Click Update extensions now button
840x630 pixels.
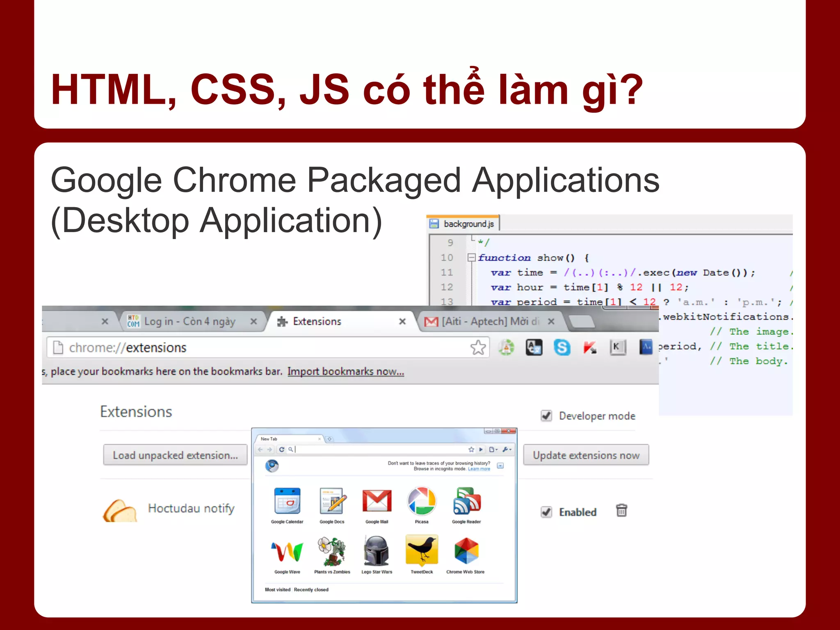click(x=586, y=455)
